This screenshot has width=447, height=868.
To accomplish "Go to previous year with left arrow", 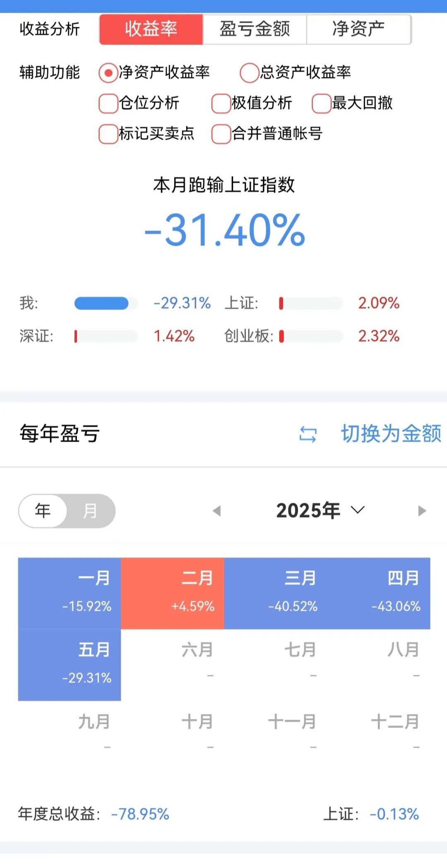I will [216, 511].
